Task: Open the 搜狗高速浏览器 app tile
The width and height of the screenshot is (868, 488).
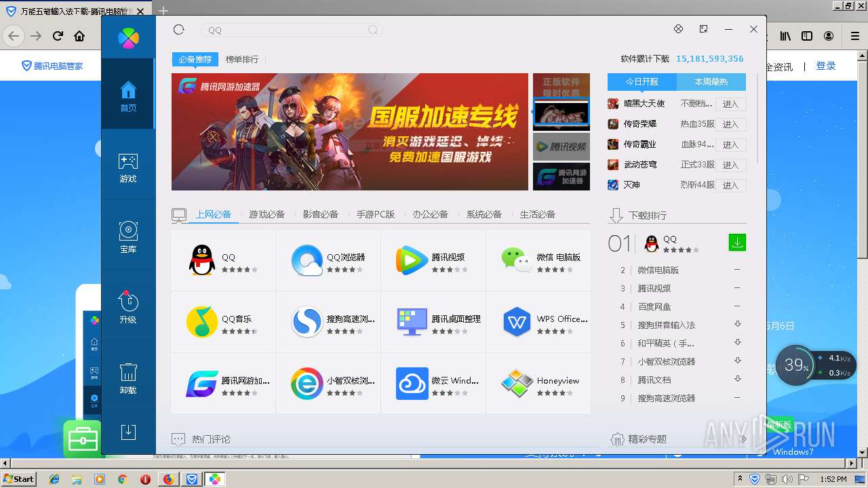Action: [328, 322]
